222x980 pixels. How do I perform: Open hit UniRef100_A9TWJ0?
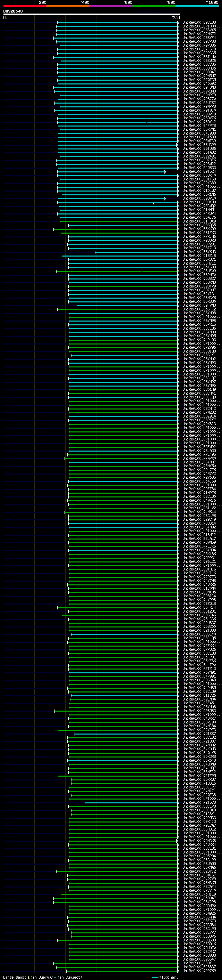tap(199, 110)
